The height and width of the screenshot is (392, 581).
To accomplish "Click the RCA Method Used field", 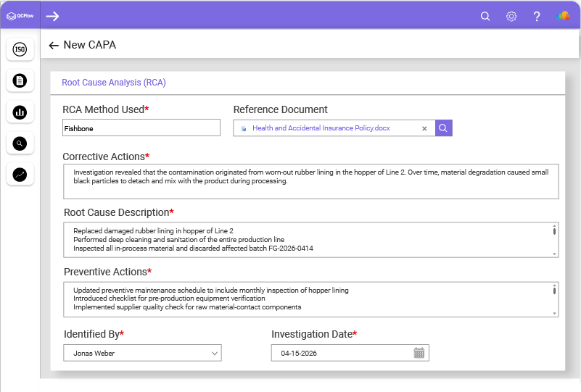I will pos(141,128).
